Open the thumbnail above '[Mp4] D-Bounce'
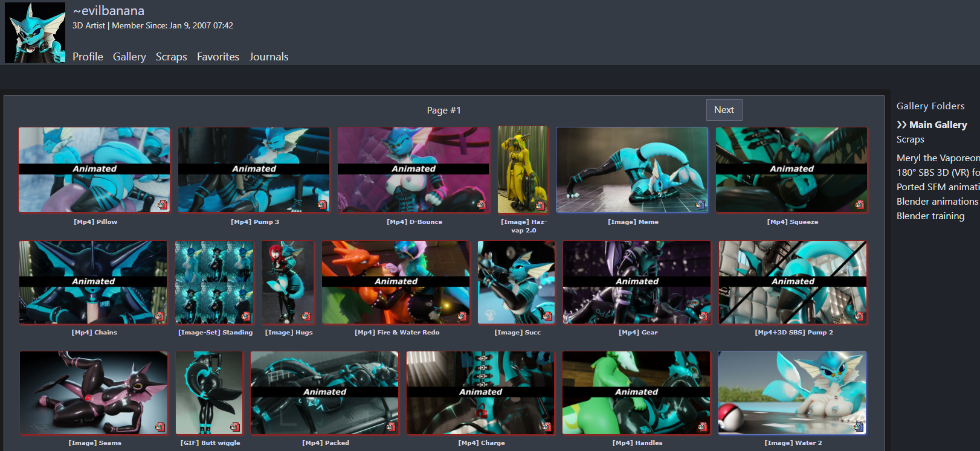The height and width of the screenshot is (451, 980). (x=413, y=170)
